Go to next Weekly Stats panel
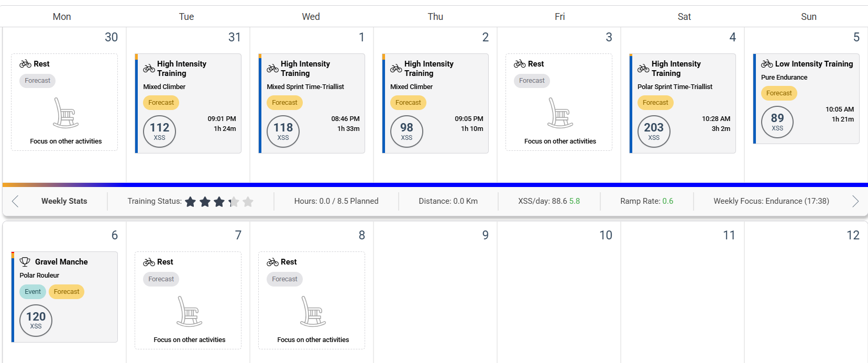Screen dimensions: 868x363 coord(855,201)
